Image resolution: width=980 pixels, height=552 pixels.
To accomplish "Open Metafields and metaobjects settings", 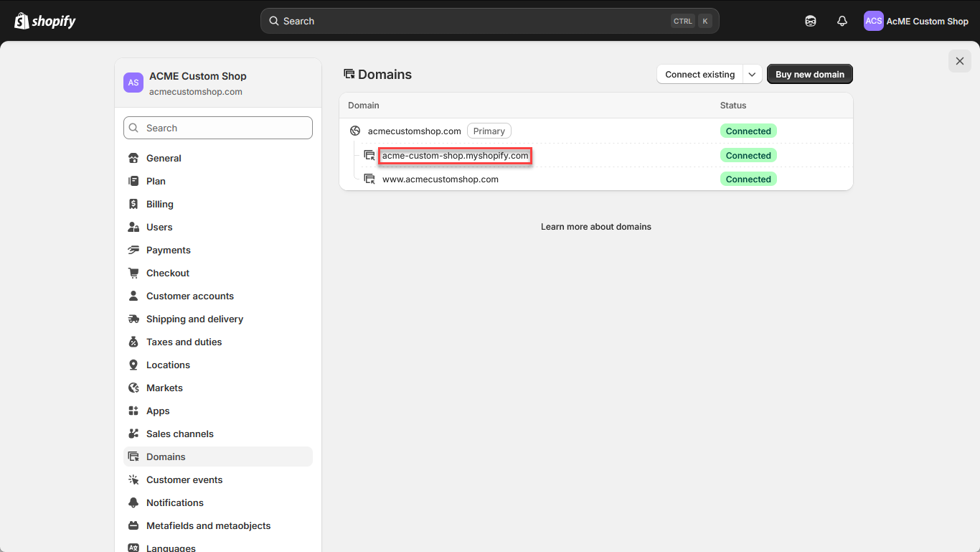I will click(x=218, y=525).
